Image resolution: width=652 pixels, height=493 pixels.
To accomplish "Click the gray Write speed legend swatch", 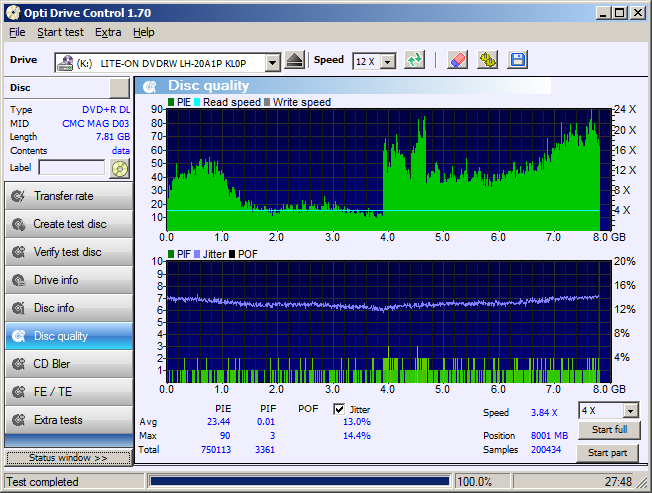I will tap(267, 102).
